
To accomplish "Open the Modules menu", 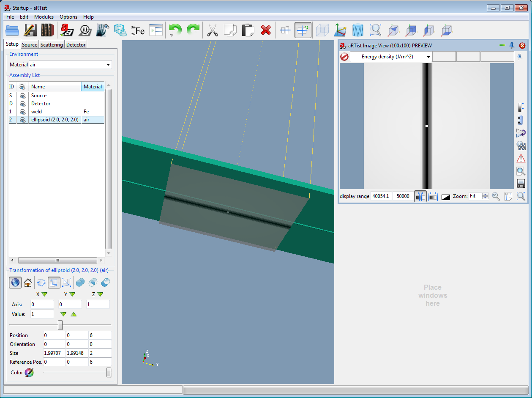I will 44,17.
